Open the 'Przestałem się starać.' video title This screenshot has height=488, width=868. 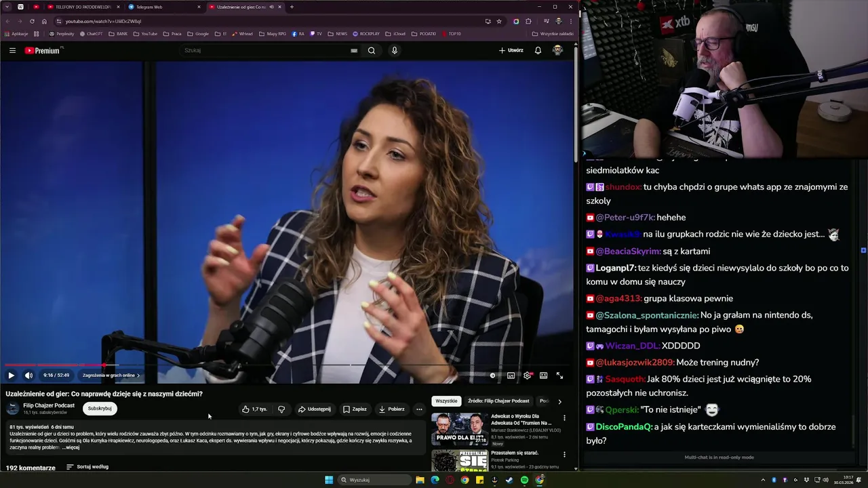[514, 453]
